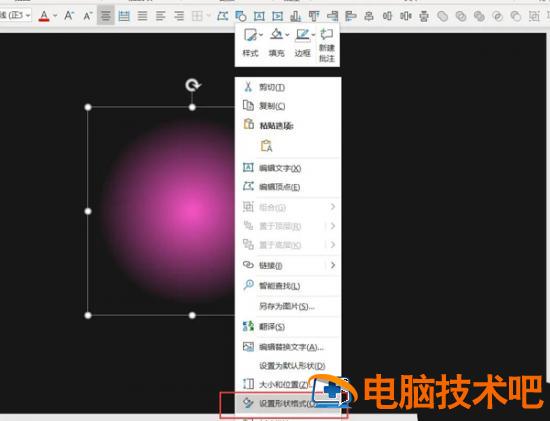Select 智能查找(L) menu entry
550x421 pixels.
point(288,286)
